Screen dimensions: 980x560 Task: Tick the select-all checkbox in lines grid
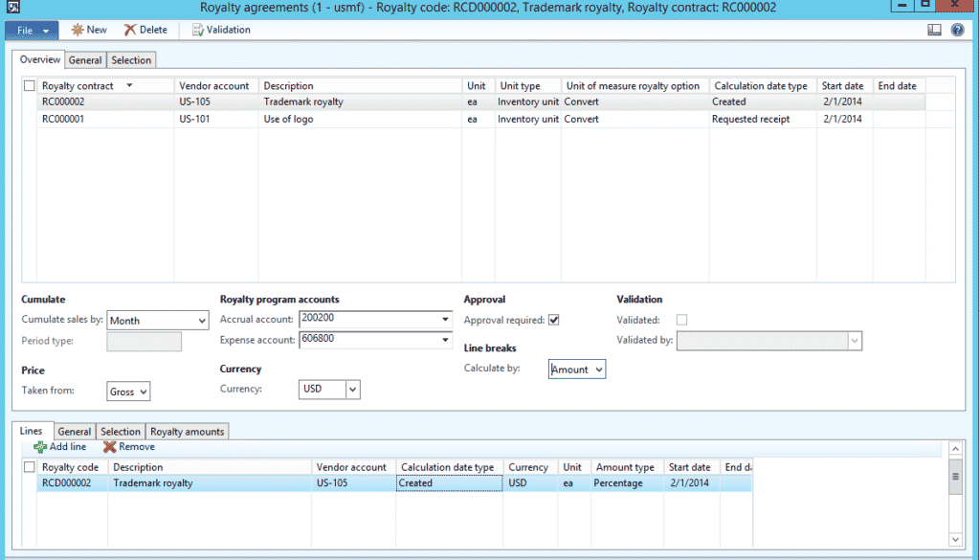[x=30, y=467]
